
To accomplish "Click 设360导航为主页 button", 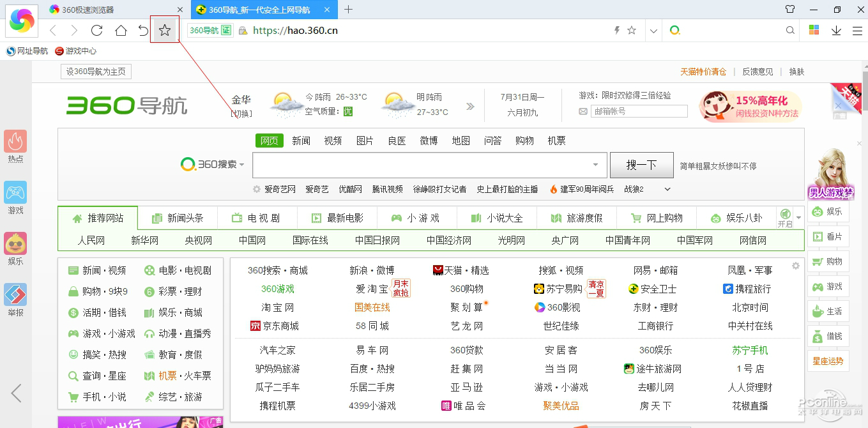I will point(96,72).
